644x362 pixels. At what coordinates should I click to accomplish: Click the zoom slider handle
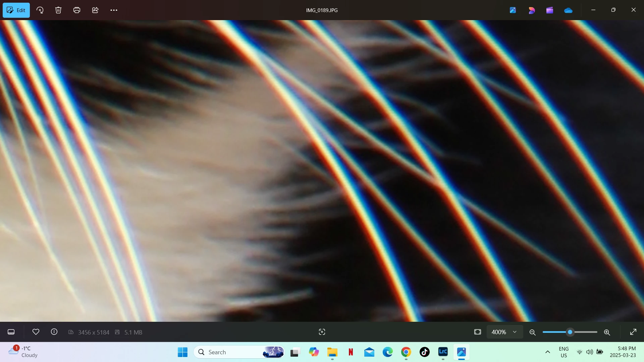[x=570, y=332]
